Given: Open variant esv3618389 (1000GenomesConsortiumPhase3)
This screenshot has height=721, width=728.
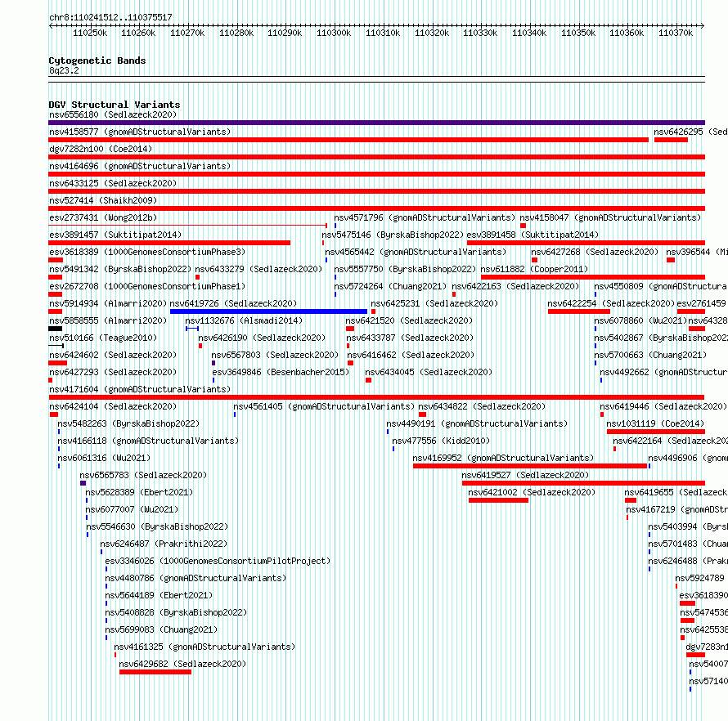Looking at the screenshot, I should pyautogui.click(x=147, y=252).
